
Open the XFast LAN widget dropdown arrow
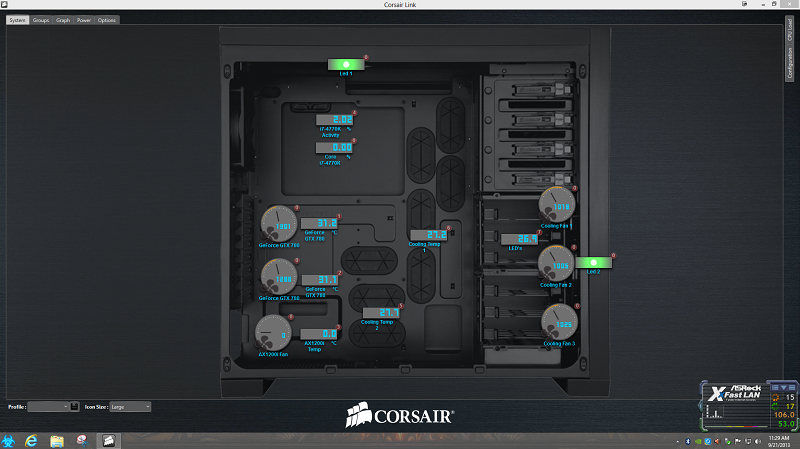[784, 388]
